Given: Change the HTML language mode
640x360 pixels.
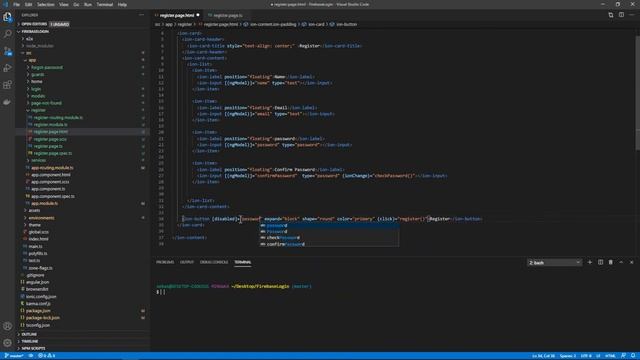Looking at the screenshot, I should coord(610,356).
